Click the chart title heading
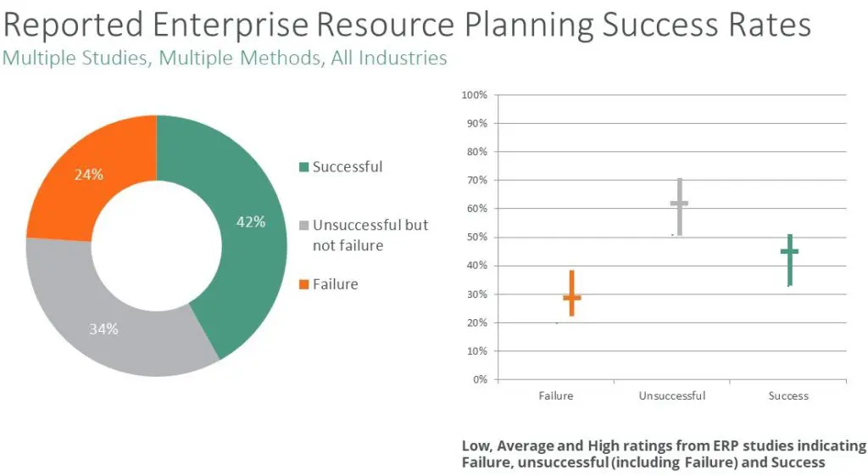The width and height of the screenshot is (868, 476). (x=408, y=25)
